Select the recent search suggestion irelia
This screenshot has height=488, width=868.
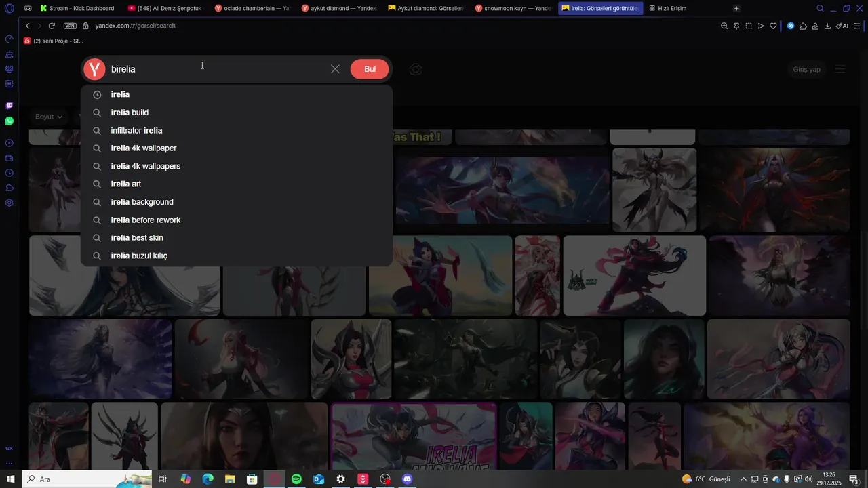point(237,95)
